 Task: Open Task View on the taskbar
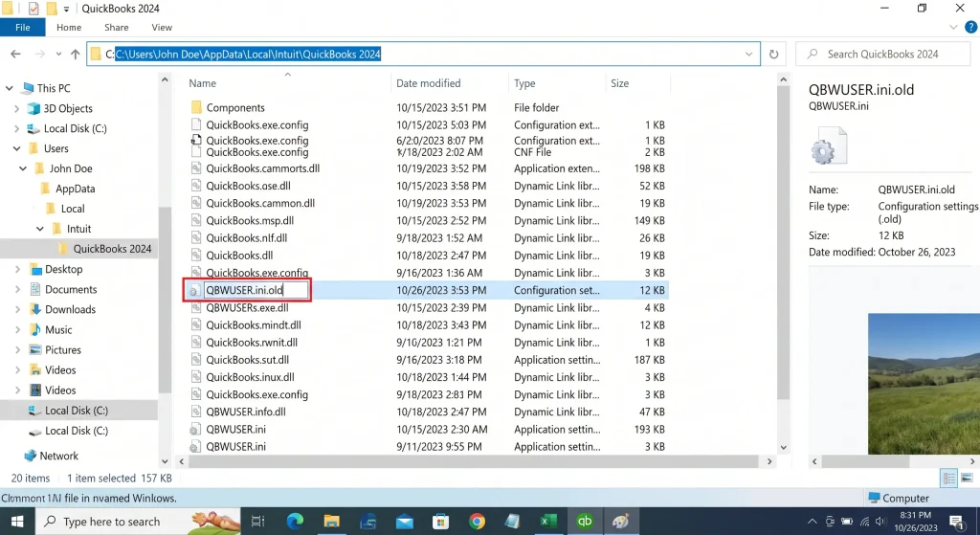coord(257,522)
